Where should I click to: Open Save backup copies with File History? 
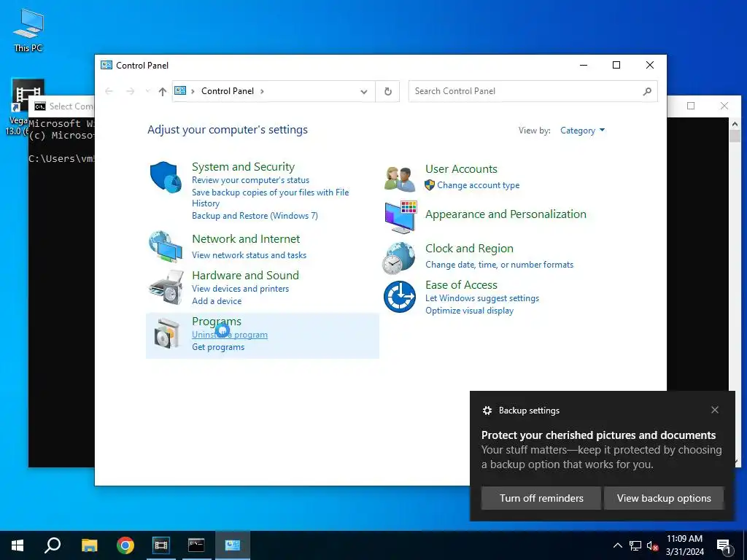click(270, 198)
